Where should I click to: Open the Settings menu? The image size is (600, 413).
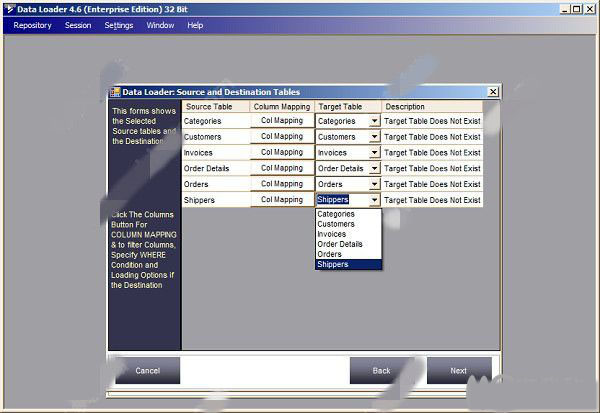[119, 25]
